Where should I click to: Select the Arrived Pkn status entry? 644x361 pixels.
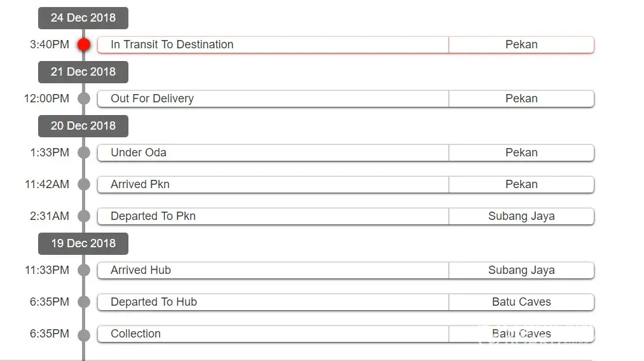click(140, 184)
